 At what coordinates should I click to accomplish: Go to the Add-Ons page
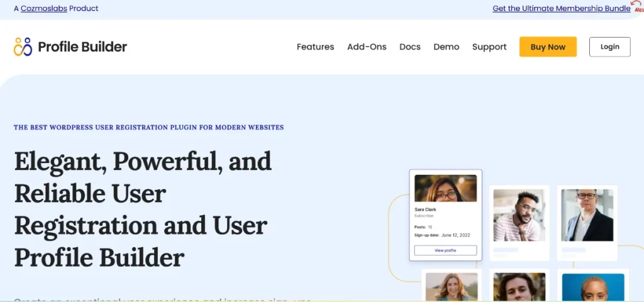(367, 47)
